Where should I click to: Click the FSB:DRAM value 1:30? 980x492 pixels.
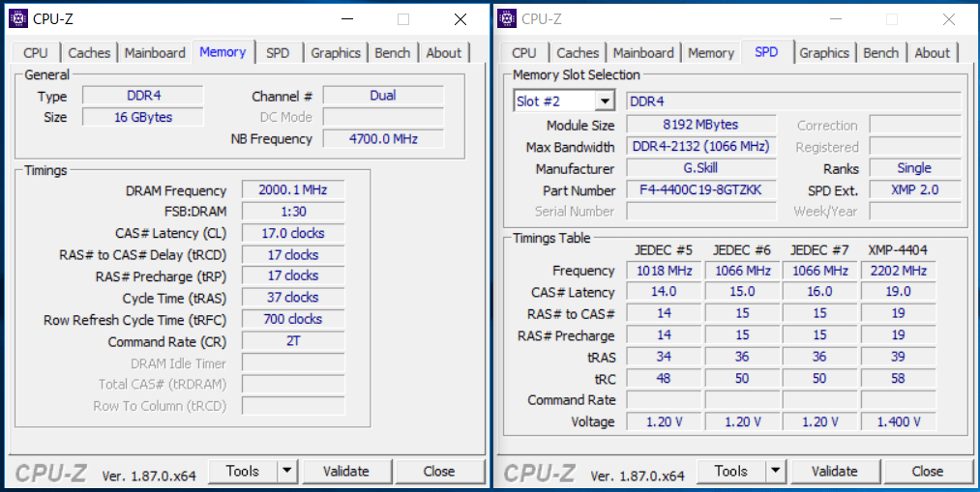coord(293,212)
